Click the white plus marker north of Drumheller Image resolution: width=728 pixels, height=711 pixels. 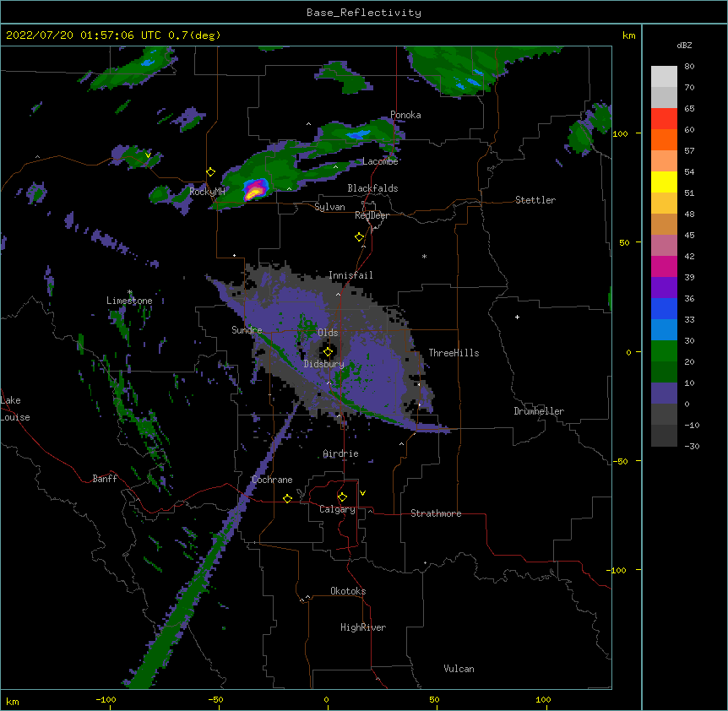click(x=517, y=317)
